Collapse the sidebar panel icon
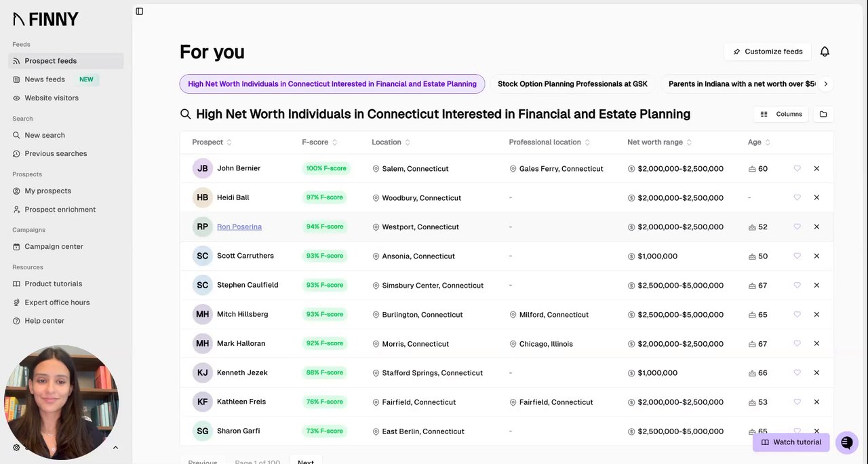Image resolution: width=868 pixels, height=464 pixels. click(140, 12)
